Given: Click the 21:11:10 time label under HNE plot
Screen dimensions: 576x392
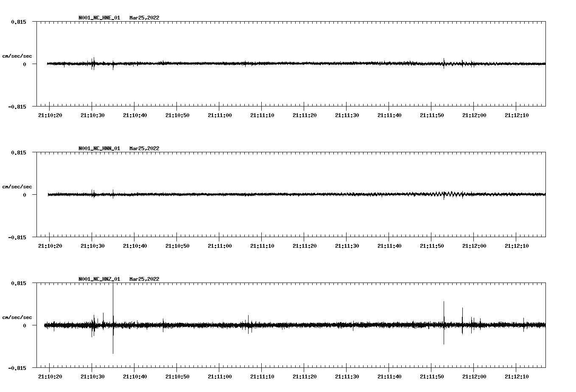Looking at the screenshot, I should coord(262,115).
